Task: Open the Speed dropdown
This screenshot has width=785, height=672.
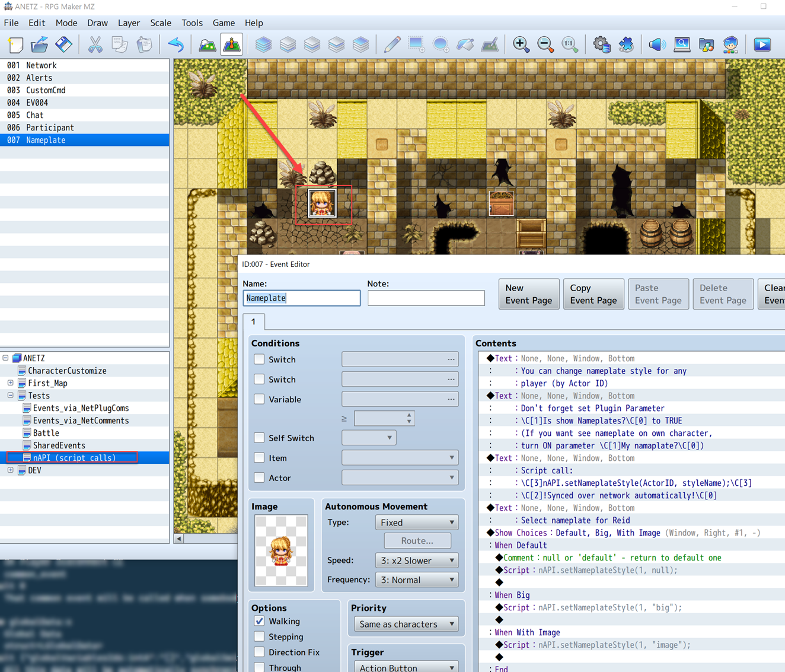Action: (x=417, y=560)
